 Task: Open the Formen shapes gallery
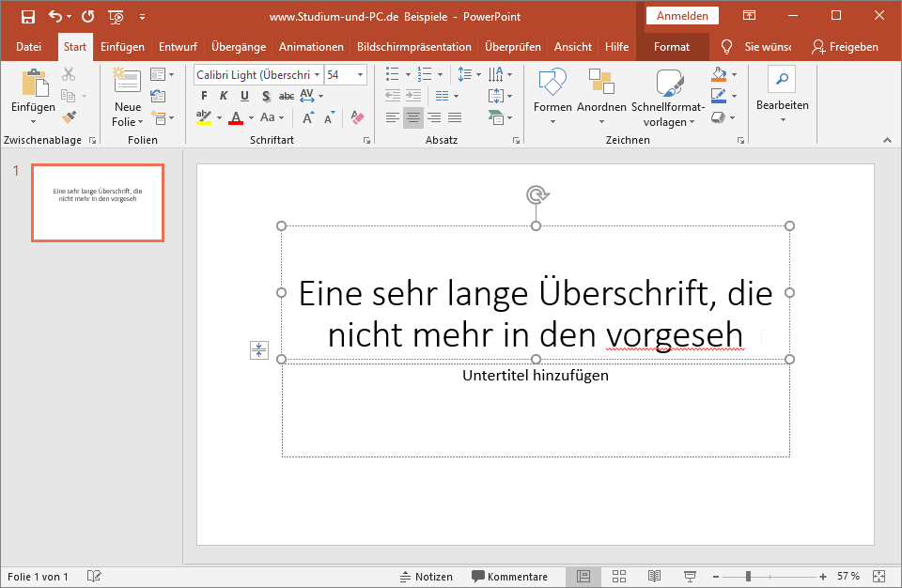pos(552,96)
